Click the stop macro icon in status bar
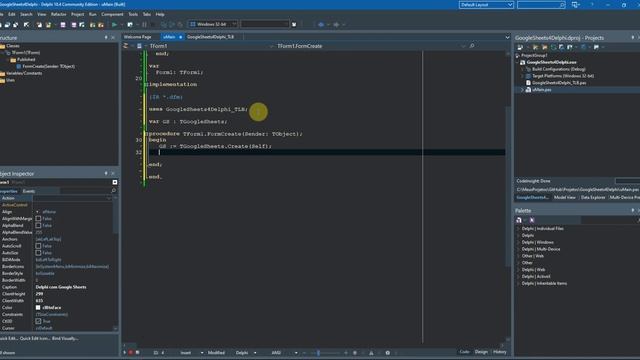 tap(138, 353)
